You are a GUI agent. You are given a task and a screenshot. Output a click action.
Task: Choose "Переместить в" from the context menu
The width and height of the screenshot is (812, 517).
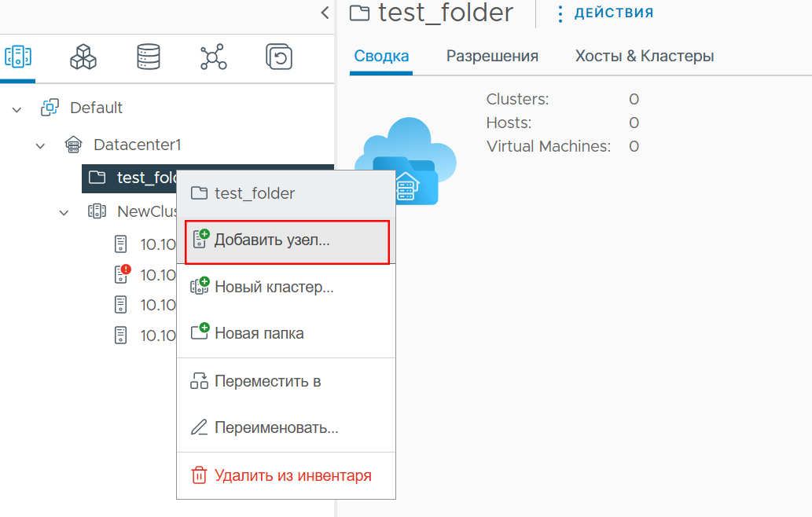coord(286,381)
